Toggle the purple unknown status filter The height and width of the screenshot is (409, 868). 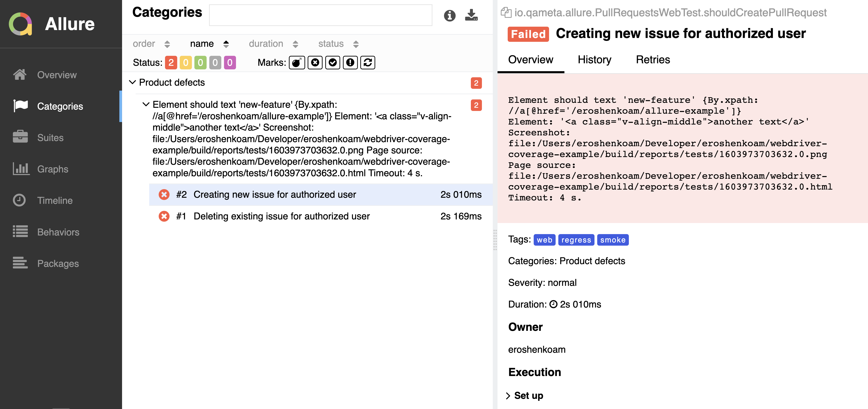(x=229, y=63)
